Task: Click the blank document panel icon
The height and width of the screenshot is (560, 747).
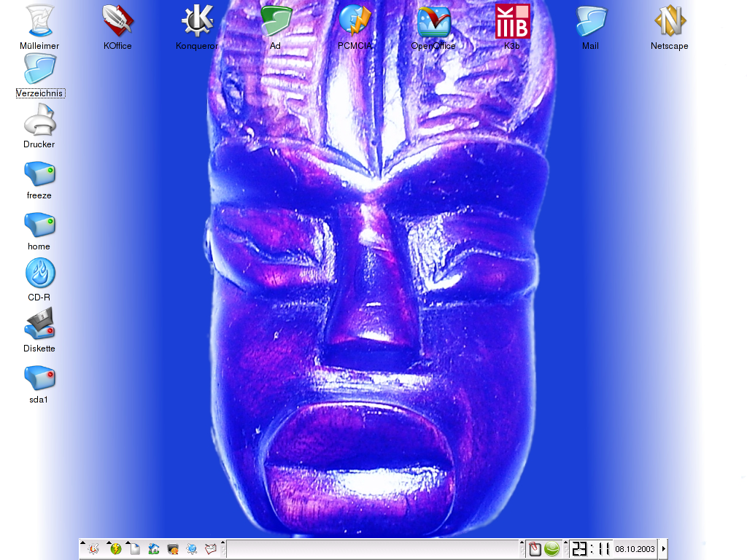Action: (x=135, y=548)
